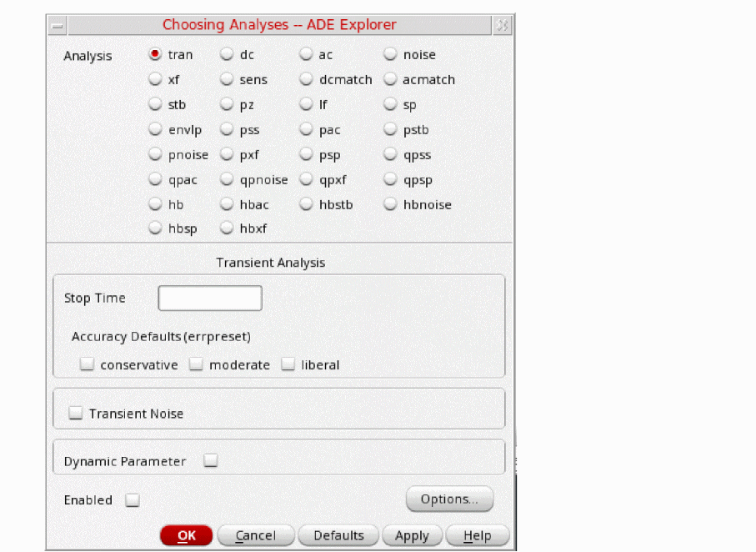Open the window menu icon in title bar
756x552 pixels.
[x=58, y=26]
